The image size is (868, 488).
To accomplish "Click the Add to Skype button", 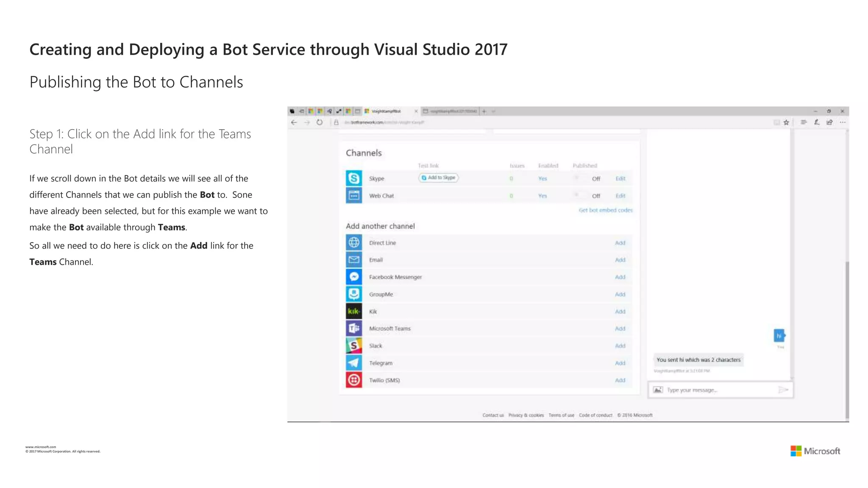I will [x=439, y=178].
